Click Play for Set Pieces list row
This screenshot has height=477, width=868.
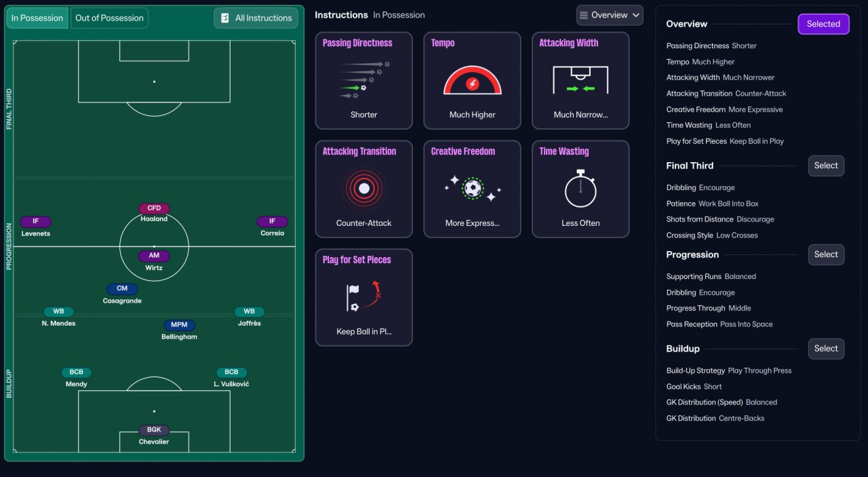pyautogui.click(x=725, y=141)
